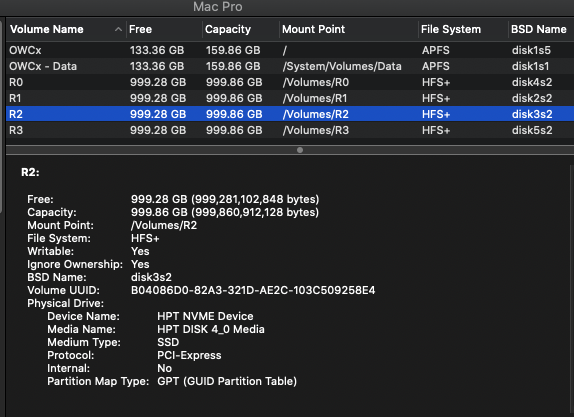Click the File System column header
The width and height of the screenshot is (574, 417).
463,29
